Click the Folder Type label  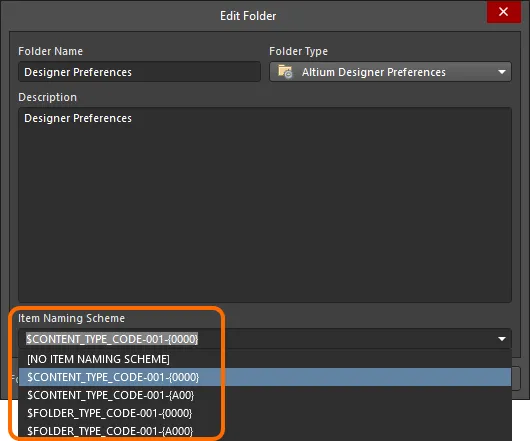(x=298, y=51)
